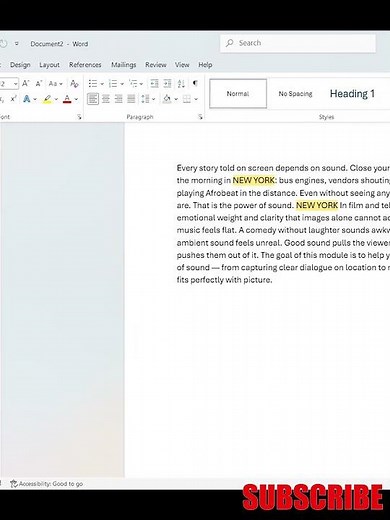
Task: Open the Design tab
Action: 20,65
